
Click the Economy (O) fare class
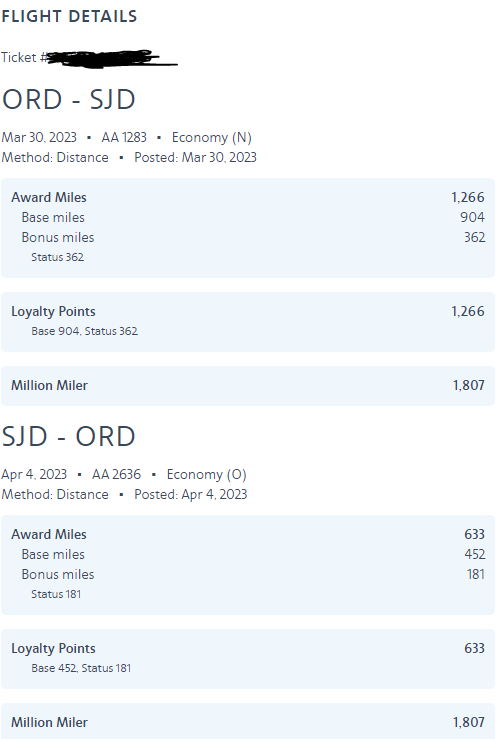206,474
